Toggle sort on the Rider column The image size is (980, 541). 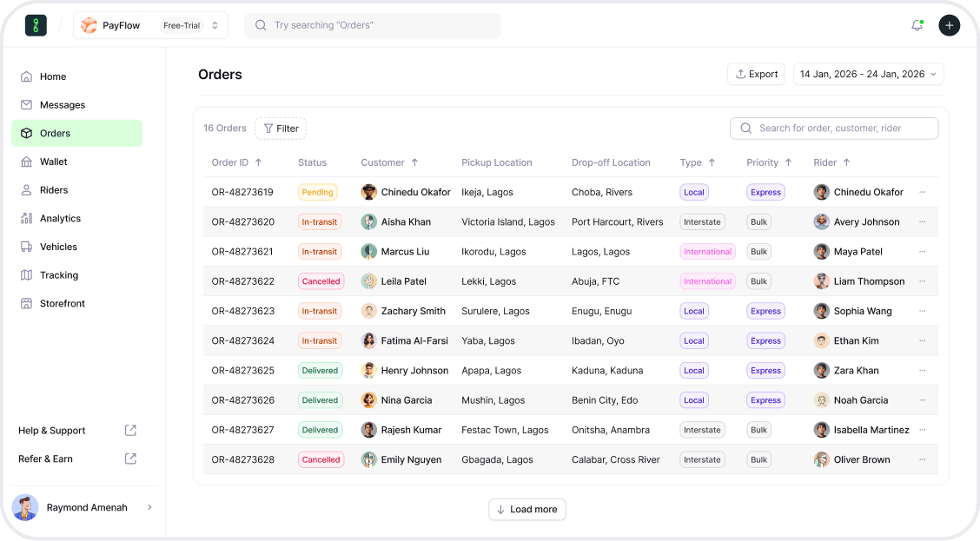click(846, 162)
